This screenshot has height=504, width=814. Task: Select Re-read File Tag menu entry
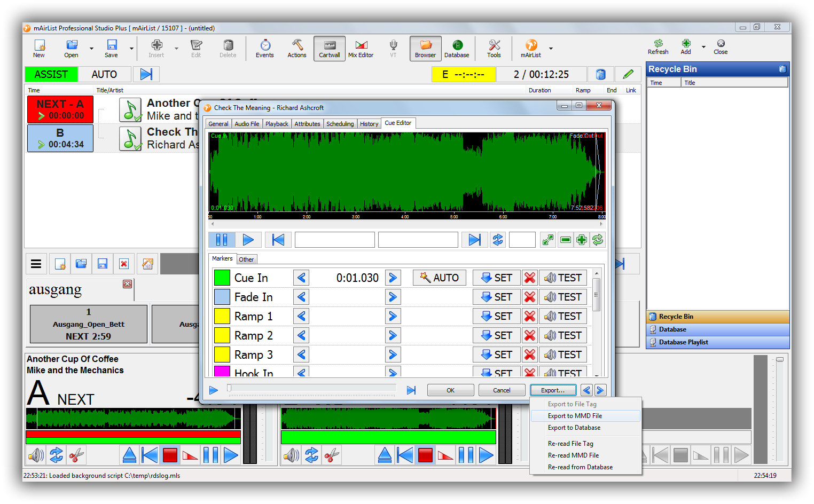click(585, 444)
